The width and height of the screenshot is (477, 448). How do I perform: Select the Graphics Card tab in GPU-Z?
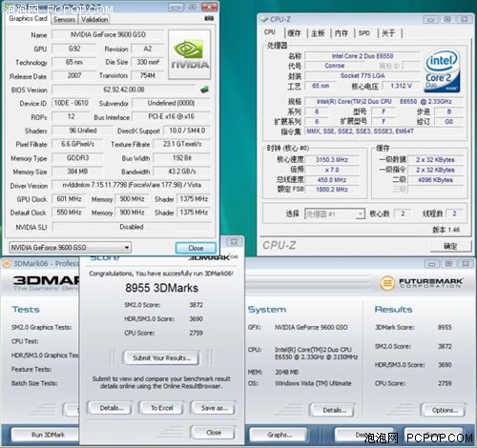(28, 18)
